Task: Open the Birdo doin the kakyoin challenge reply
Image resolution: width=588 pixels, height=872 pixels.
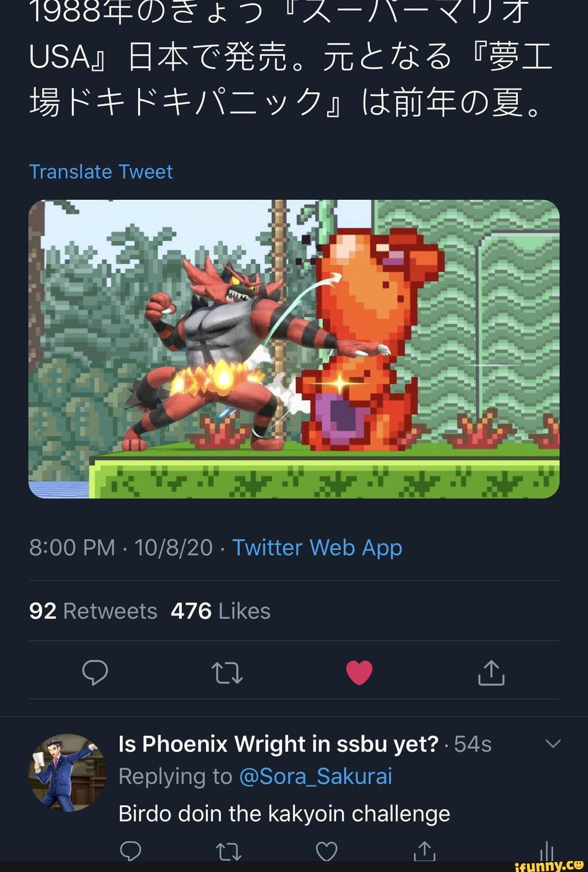Action: click(x=284, y=813)
